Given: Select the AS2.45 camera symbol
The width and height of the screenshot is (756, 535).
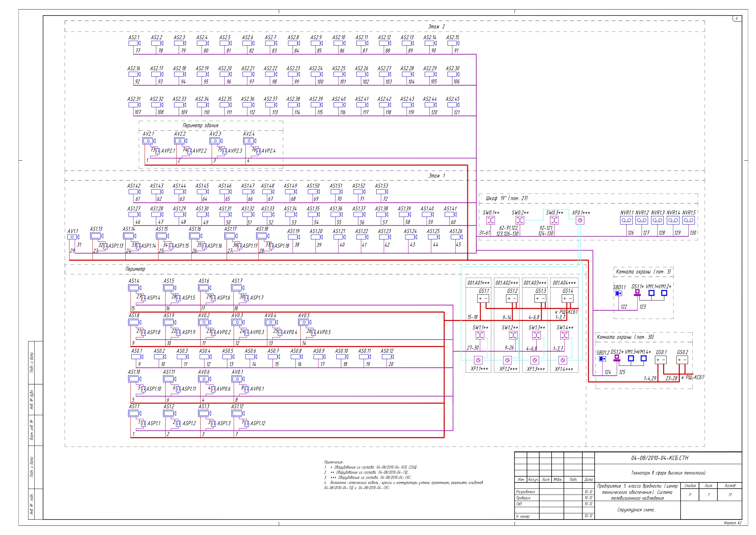Looking at the screenshot, I should 453,105.
